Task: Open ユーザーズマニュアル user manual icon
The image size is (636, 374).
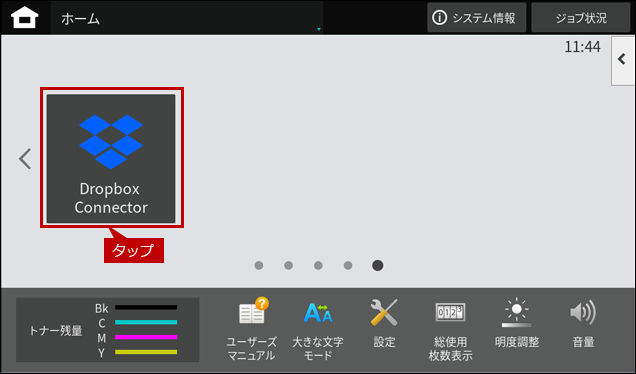Action: coord(251,329)
